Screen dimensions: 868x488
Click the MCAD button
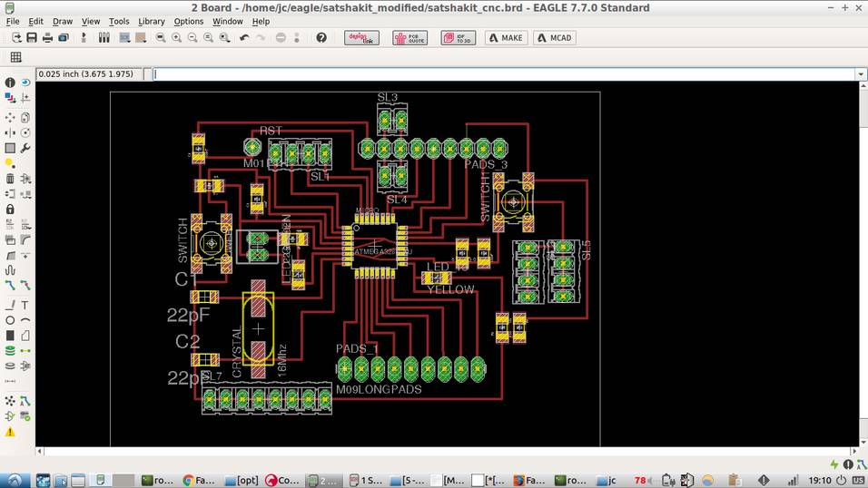[x=554, y=37]
